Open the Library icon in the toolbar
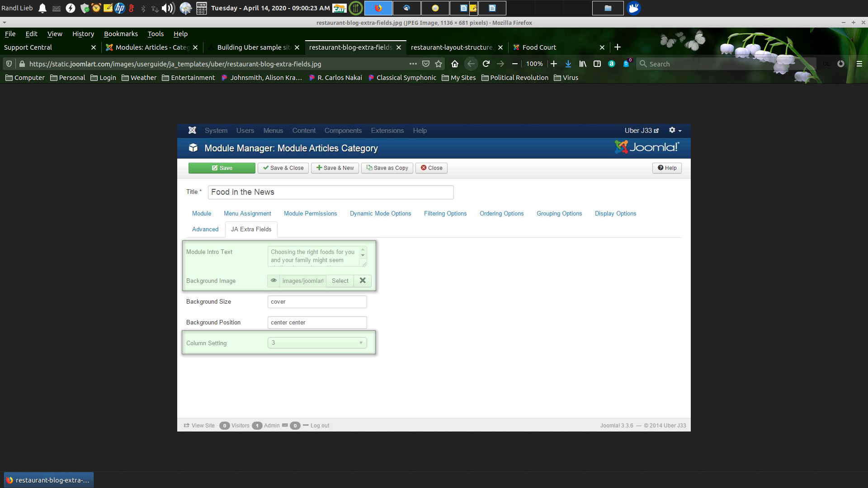This screenshot has width=868, height=488. [583, 64]
